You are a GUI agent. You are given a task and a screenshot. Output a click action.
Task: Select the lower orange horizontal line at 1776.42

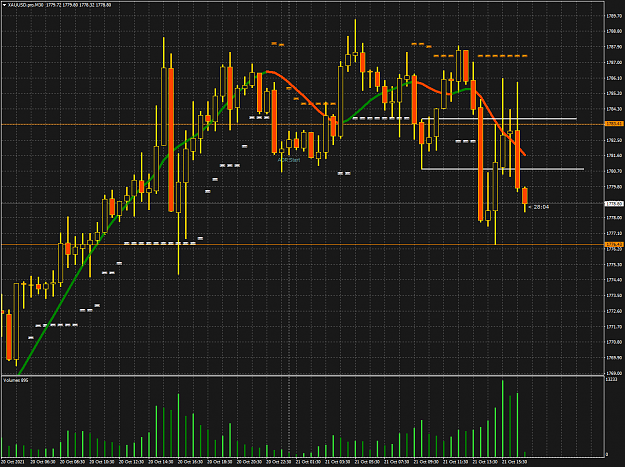303,245
